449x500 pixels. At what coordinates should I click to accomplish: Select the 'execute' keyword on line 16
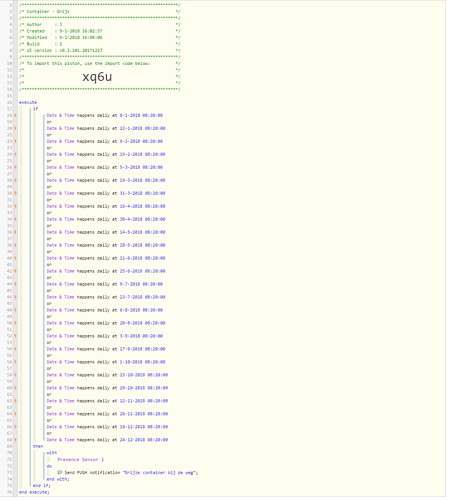(x=28, y=102)
